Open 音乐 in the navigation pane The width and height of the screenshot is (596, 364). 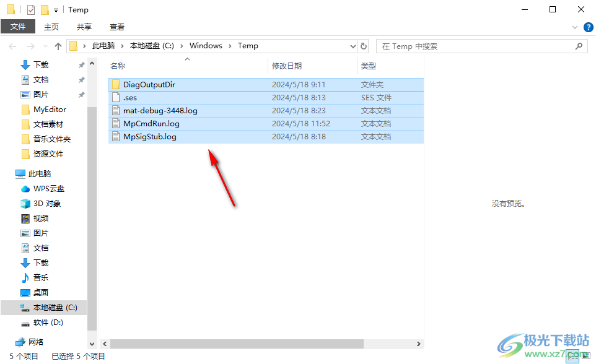click(41, 278)
